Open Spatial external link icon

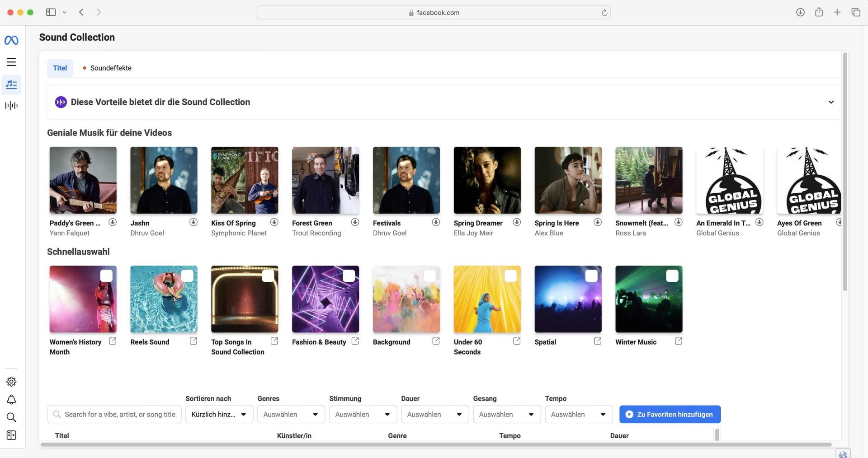(x=598, y=341)
